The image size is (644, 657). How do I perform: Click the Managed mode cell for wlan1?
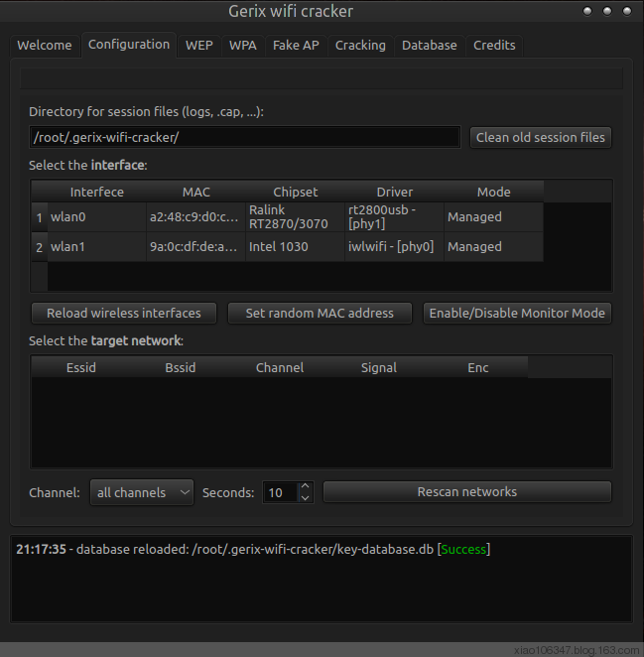(494, 247)
